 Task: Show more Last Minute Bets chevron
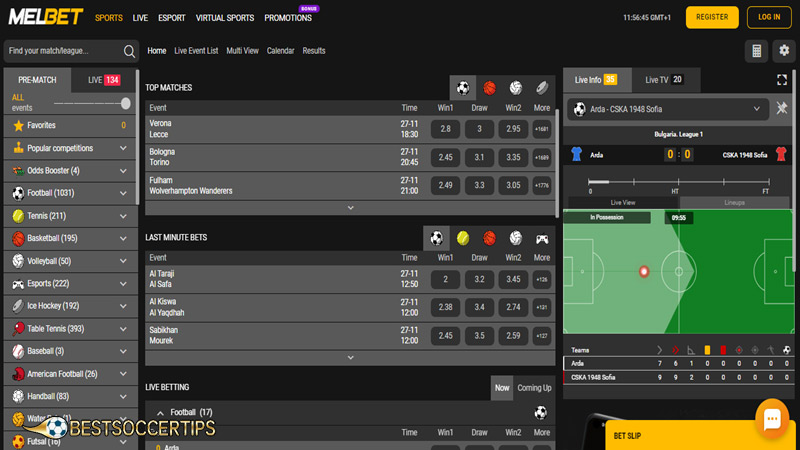(351, 358)
